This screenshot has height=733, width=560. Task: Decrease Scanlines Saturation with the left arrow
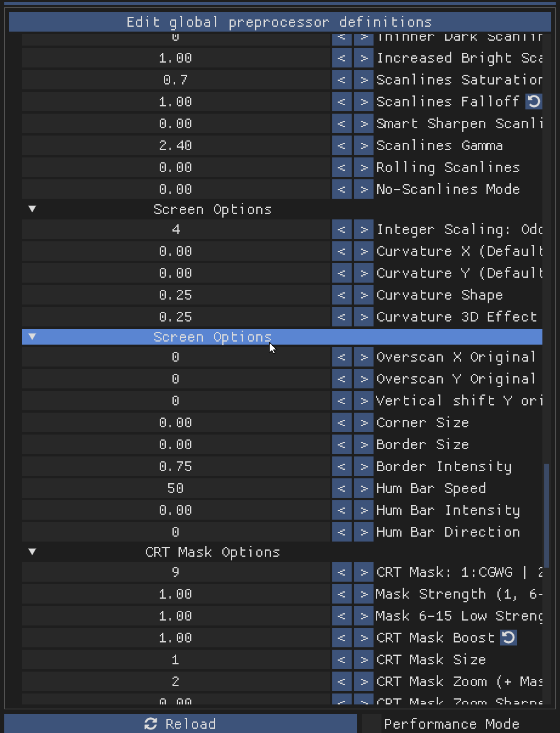point(342,80)
